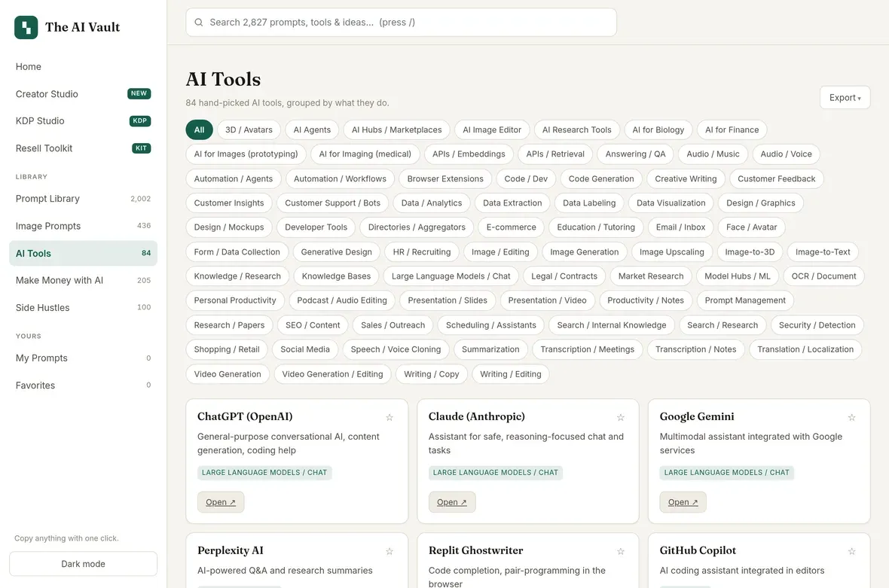Choose Translation / Localization filter
The width and height of the screenshot is (889, 588).
[x=805, y=349]
